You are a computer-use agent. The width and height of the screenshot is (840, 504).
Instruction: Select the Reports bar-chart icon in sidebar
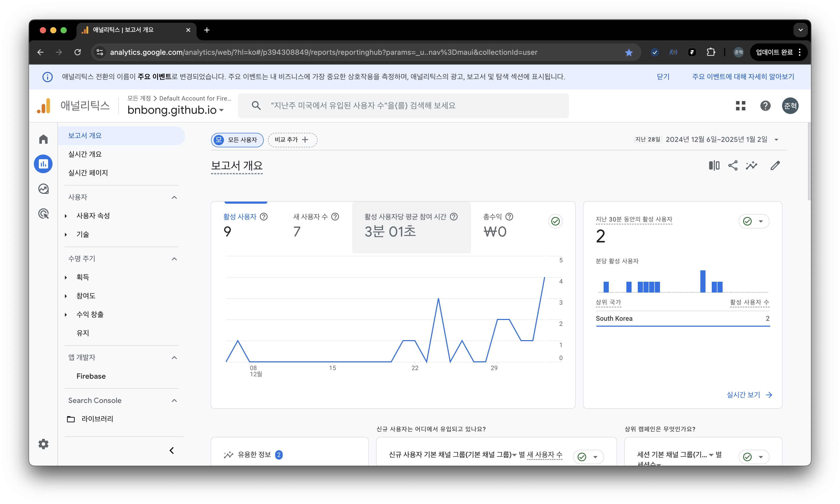[43, 164]
